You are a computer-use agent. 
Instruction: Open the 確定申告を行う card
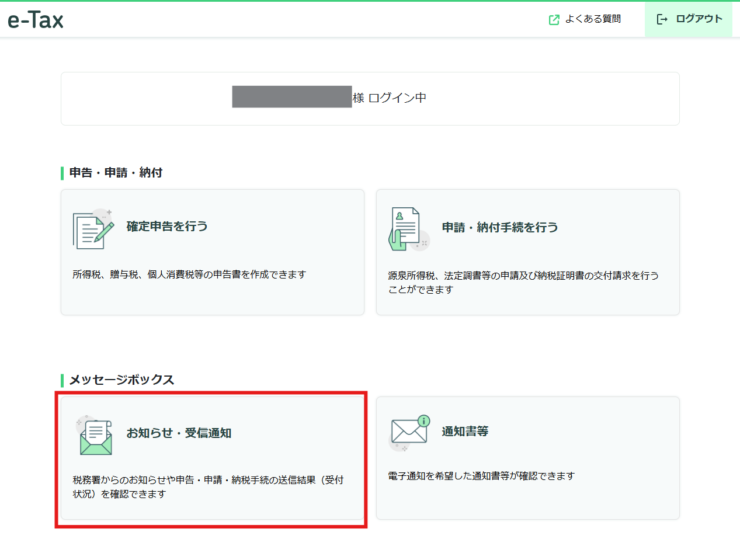(x=212, y=252)
